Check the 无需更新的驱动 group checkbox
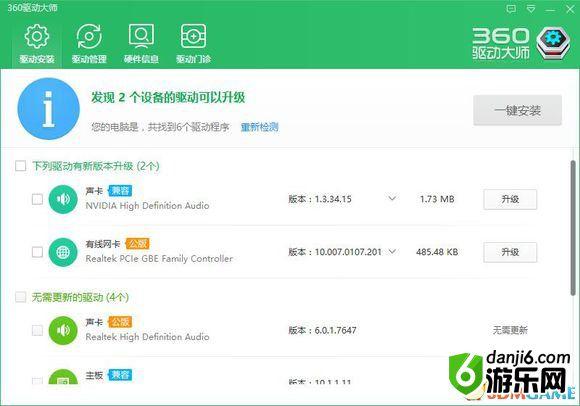The height and width of the screenshot is (406, 580). pos(20,297)
